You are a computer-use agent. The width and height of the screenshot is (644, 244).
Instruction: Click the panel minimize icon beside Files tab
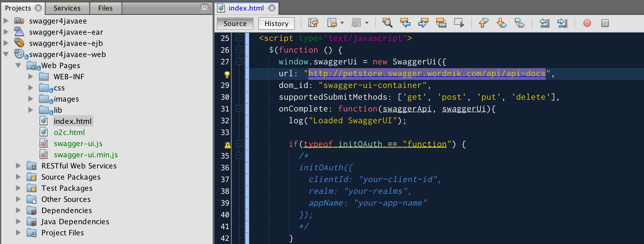[204, 8]
